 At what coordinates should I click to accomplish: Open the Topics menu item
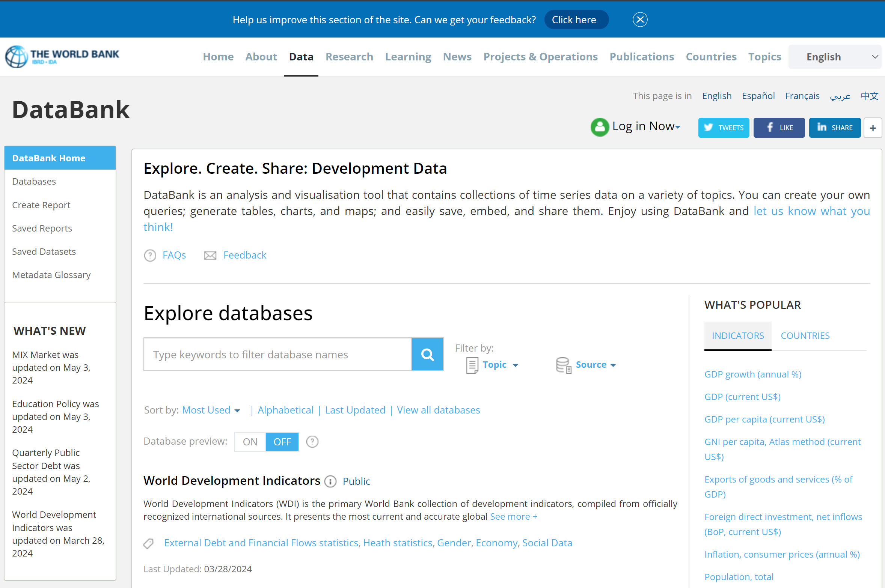[x=764, y=57]
